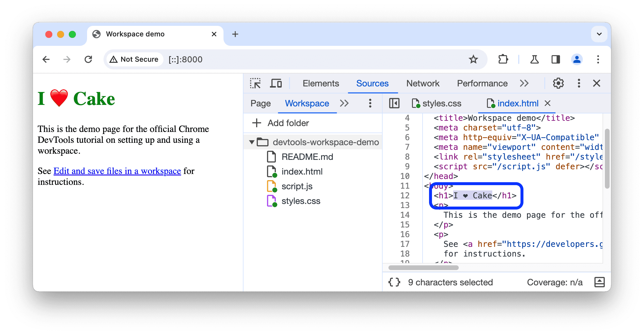Click the inspect element cursor icon

pyautogui.click(x=256, y=83)
